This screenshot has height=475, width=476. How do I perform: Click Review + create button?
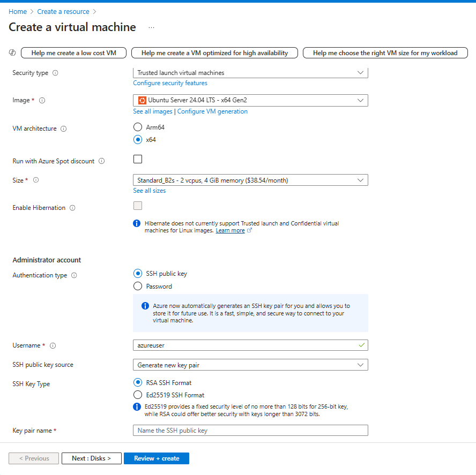157,458
